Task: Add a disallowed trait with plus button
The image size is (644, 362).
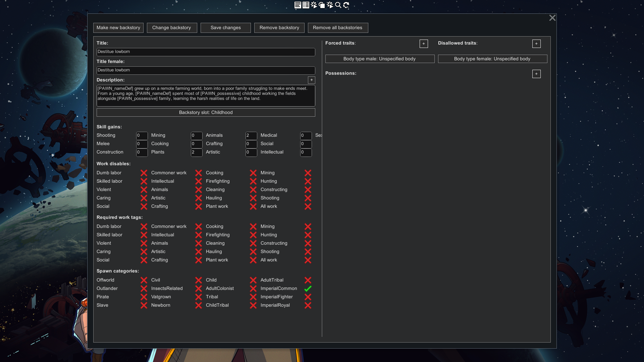Action: coord(536,44)
